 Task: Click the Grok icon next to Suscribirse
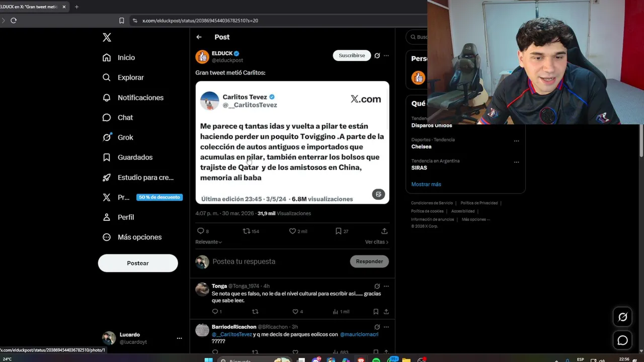377,55
